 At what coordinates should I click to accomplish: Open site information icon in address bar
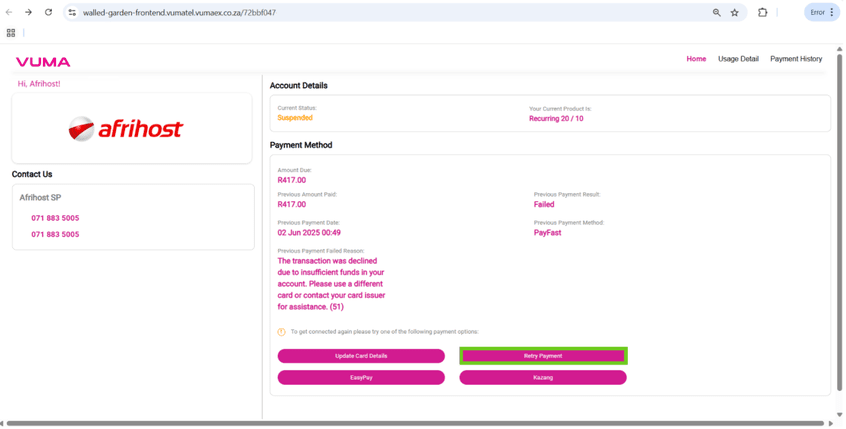pos(72,13)
